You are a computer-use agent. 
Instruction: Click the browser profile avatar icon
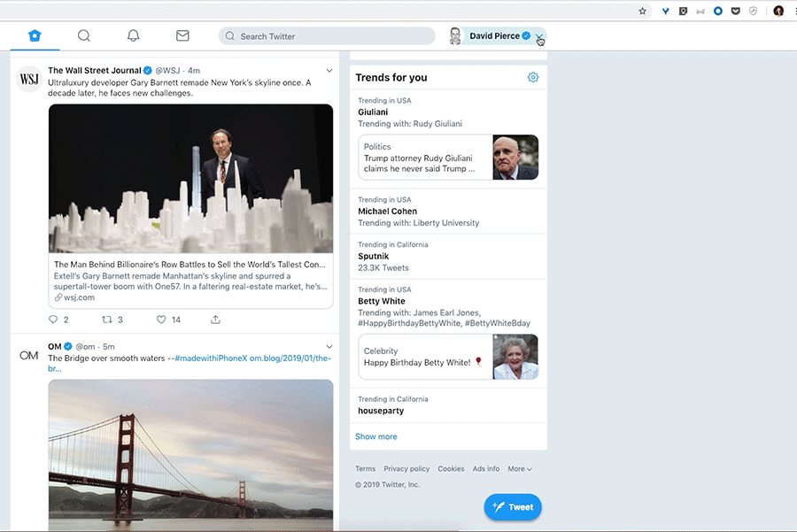[x=778, y=11]
